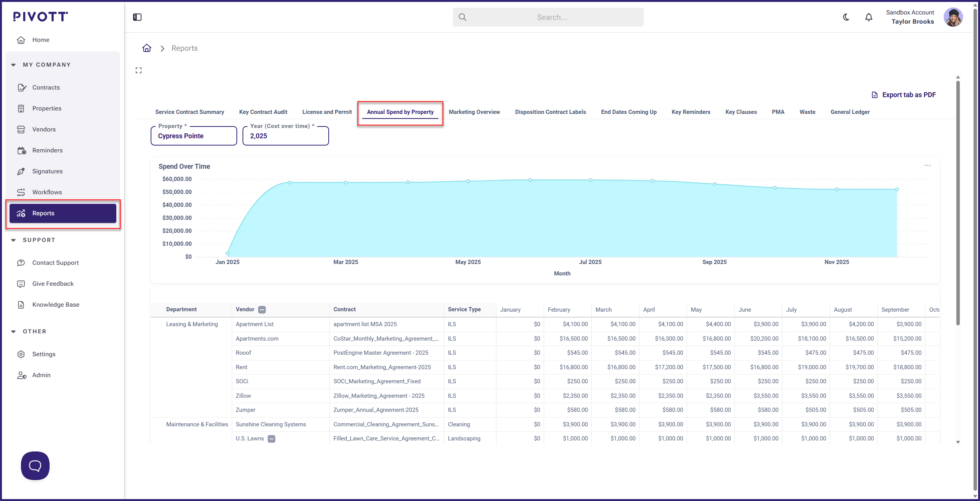Collapse the MY COMPANY section

(x=14, y=65)
